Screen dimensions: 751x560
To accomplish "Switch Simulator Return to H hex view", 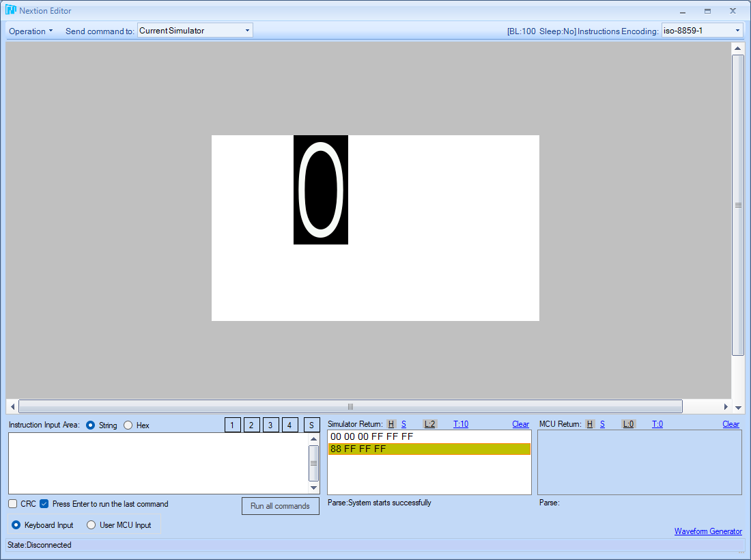I will (391, 424).
